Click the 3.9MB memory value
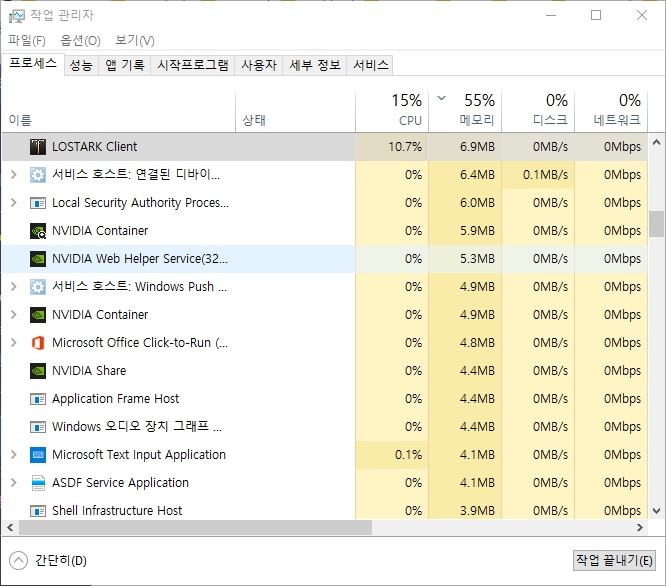The image size is (666, 586). coord(477,510)
